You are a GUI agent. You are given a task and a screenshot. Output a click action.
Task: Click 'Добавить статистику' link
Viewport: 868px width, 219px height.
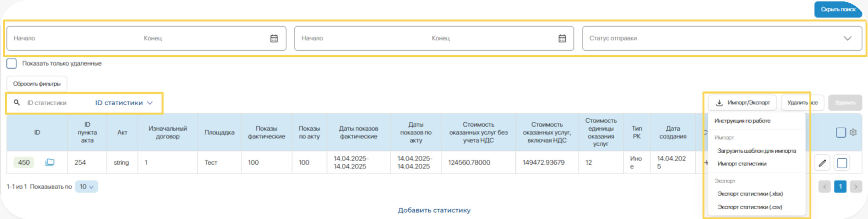pyautogui.click(x=434, y=210)
